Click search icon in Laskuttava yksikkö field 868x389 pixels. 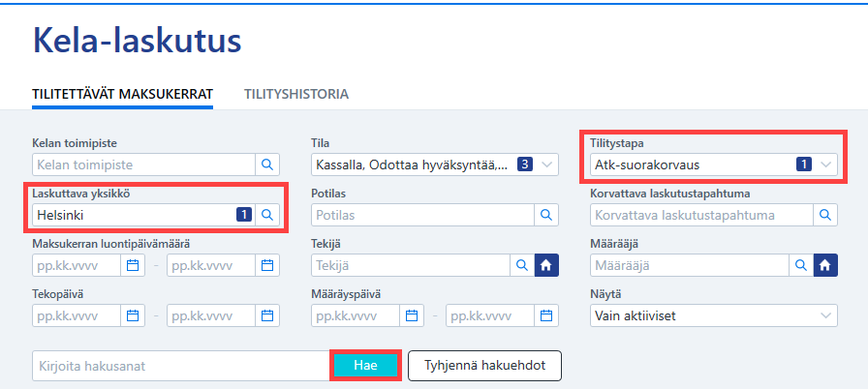(x=267, y=215)
